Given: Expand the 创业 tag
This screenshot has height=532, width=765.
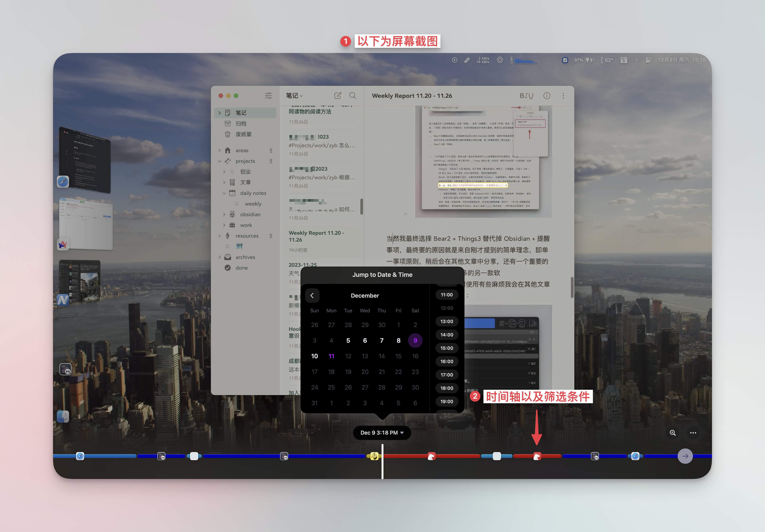Looking at the screenshot, I should pyautogui.click(x=224, y=172).
